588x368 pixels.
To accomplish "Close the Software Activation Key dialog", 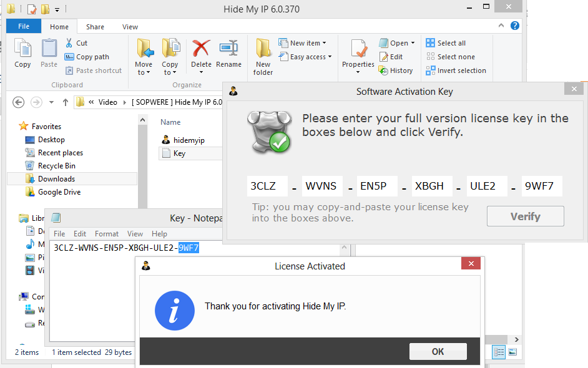I will (x=574, y=89).
